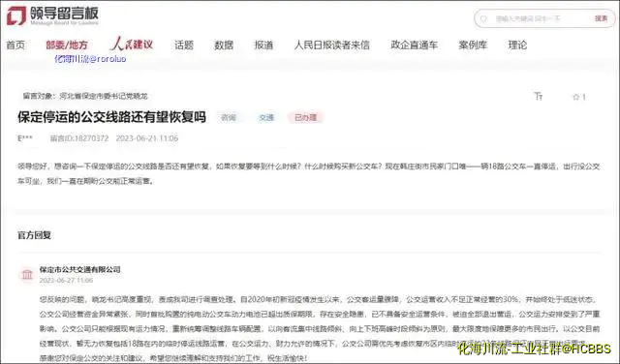
Task: Open the 政企直通车 menu item
Action: (414, 45)
